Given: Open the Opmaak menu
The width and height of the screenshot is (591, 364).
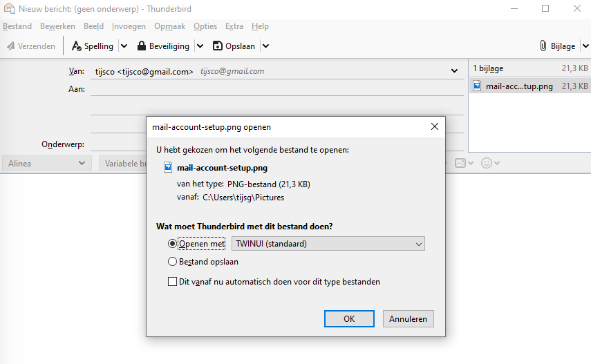Looking at the screenshot, I should [x=169, y=26].
